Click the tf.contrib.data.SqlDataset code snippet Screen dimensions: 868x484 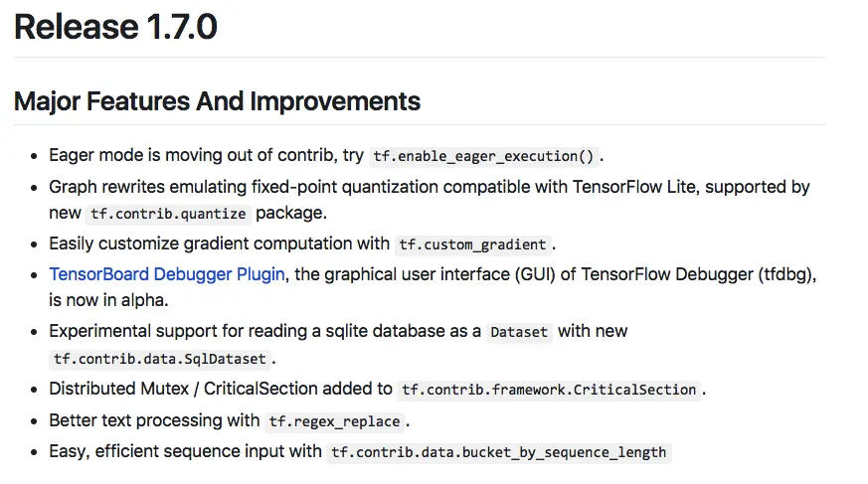pos(162,360)
